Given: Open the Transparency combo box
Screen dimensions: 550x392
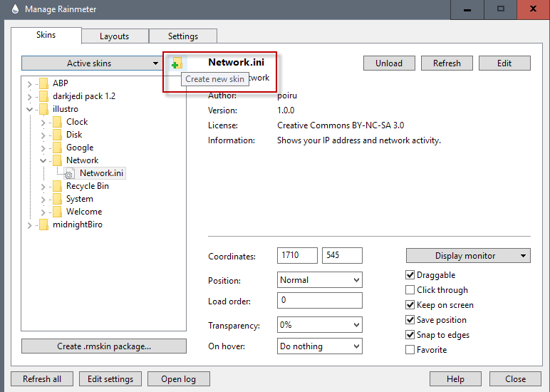Looking at the screenshot, I should 320,325.
